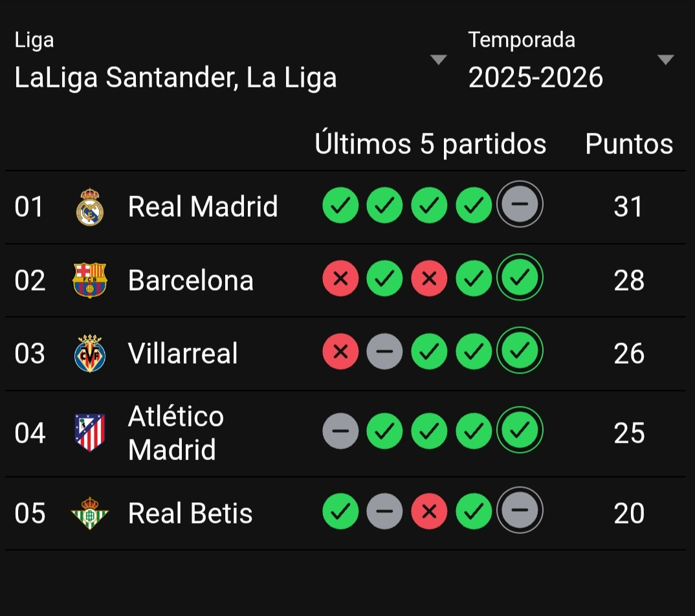
Task: Click Villarreal's grey draw result icon
Action: click(384, 351)
